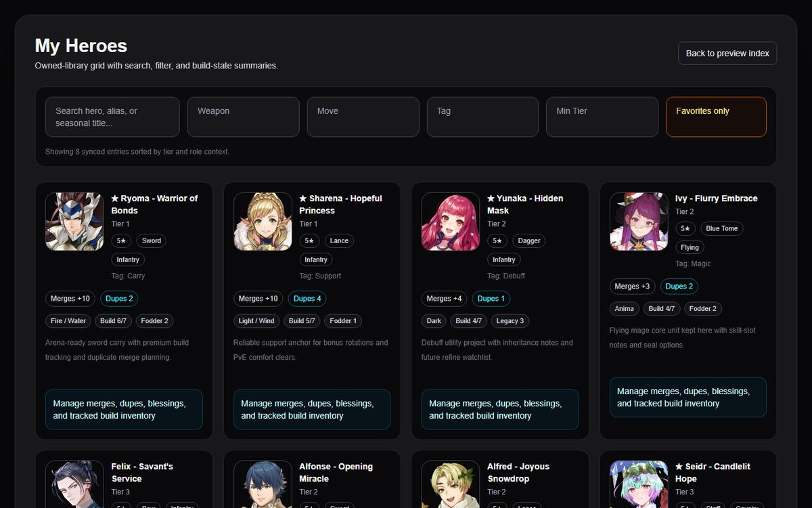
Task: Open Sharena - Hopeful Princess portrait
Action: (263, 221)
